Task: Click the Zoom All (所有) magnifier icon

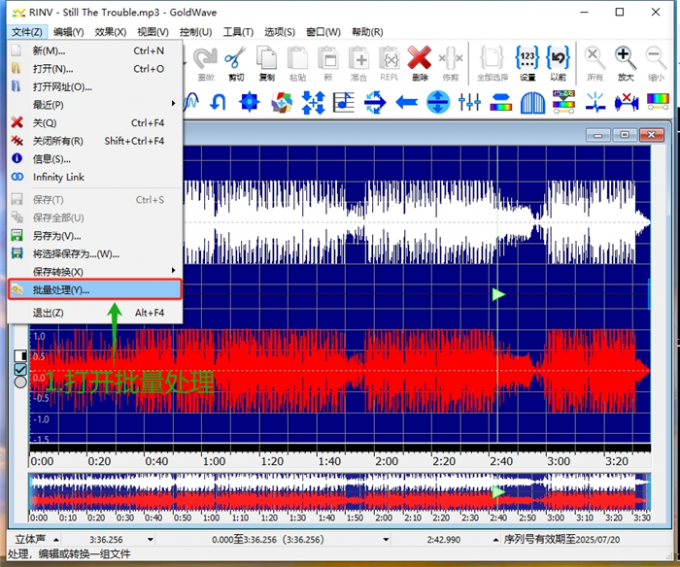Action: [x=595, y=63]
